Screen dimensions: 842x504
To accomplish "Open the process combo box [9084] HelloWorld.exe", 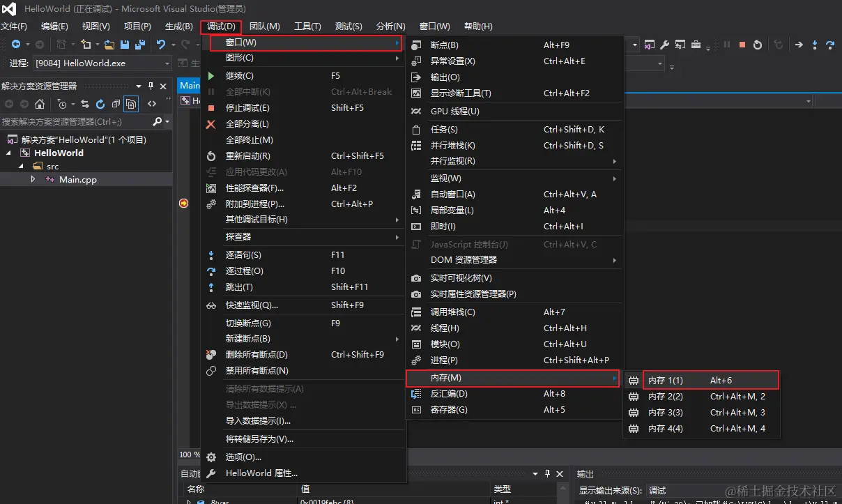I will coord(102,63).
